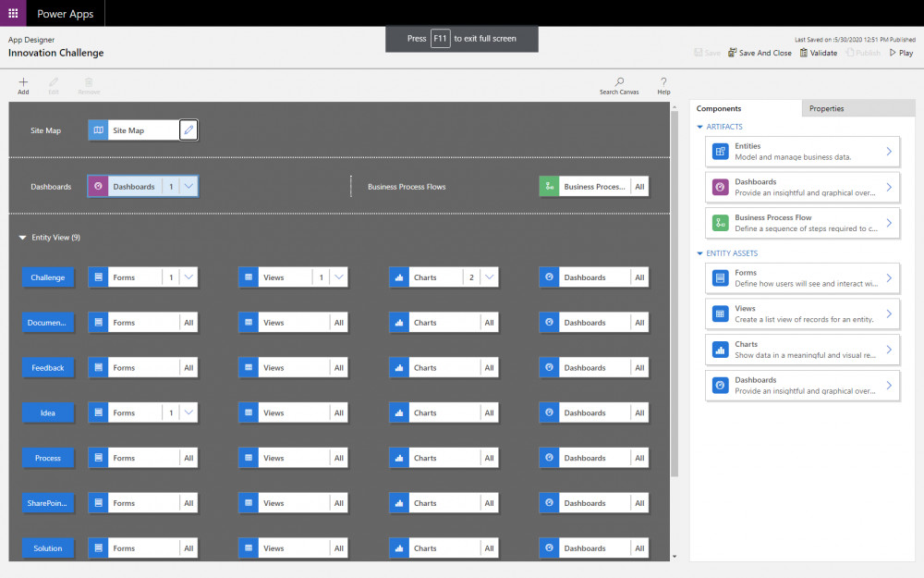Collapse the Entity View section

[x=23, y=238]
